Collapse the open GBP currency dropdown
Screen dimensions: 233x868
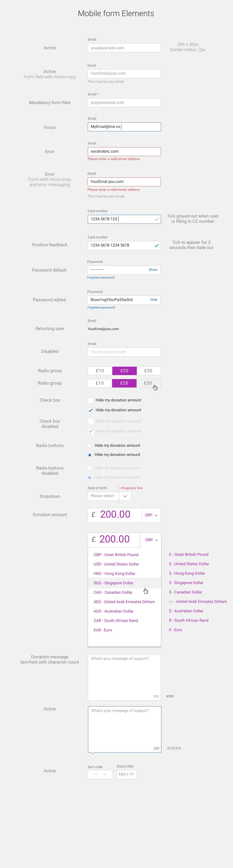151,540
